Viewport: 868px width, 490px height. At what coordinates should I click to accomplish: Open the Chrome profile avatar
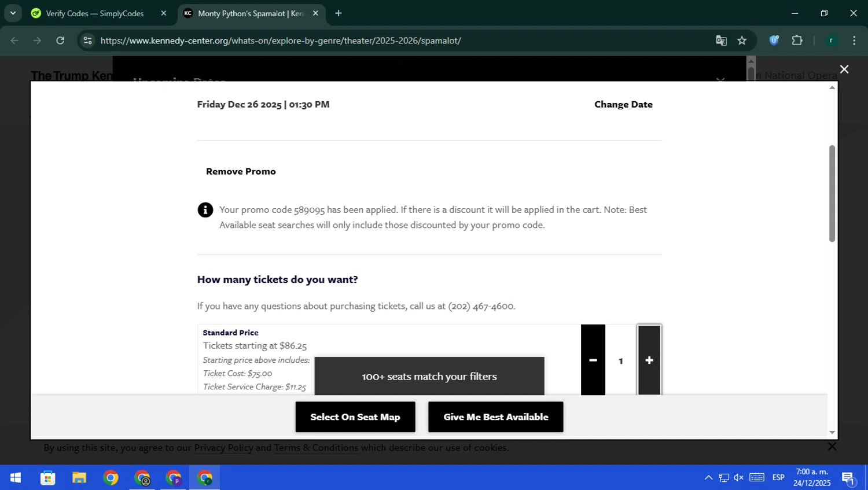831,40
